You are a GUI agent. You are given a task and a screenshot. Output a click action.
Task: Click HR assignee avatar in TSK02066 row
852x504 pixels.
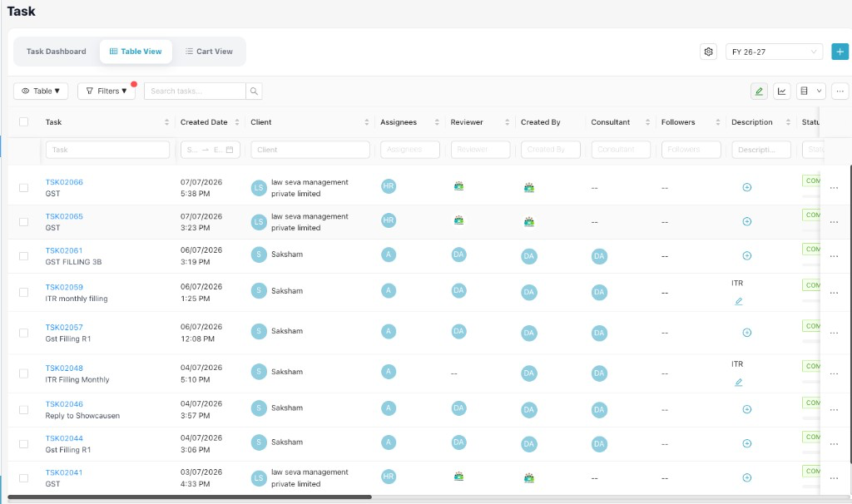tap(388, 186)
